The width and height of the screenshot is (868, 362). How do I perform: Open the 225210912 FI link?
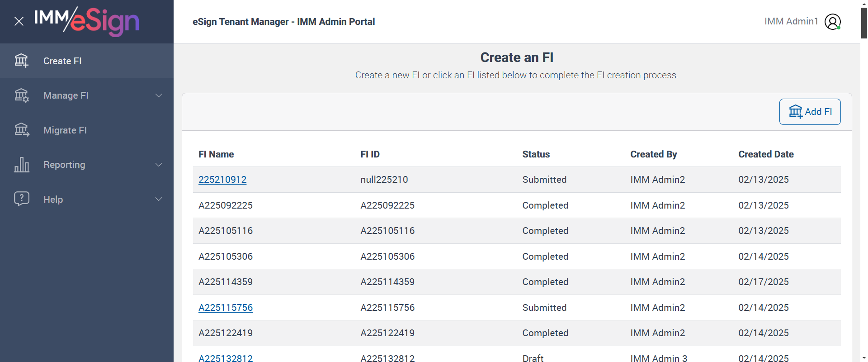(x=222, y=180)
